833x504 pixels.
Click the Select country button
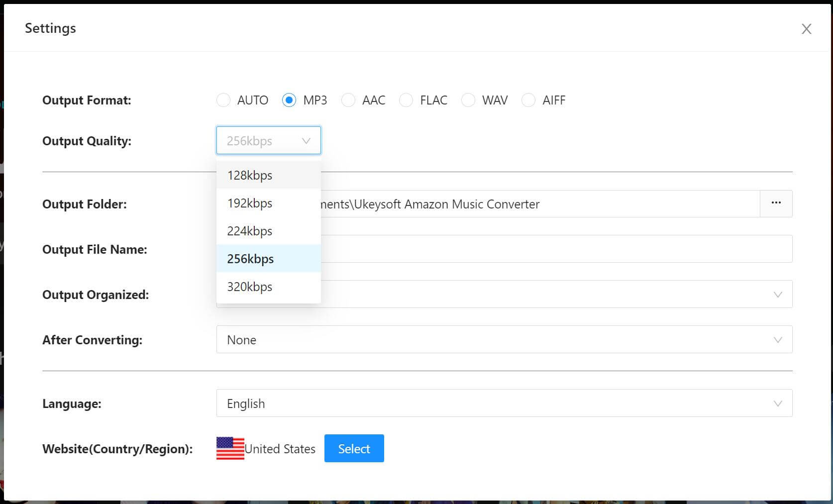[354, 448]
